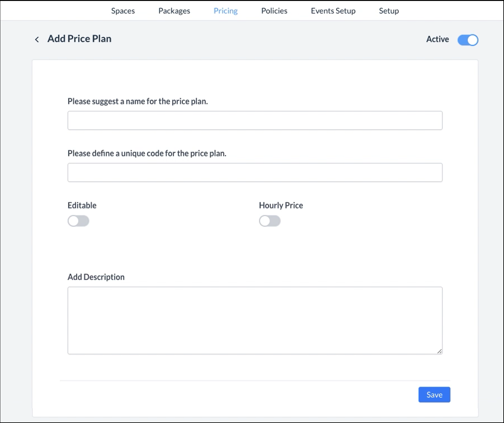Click the Active label text
The height and width of the screenshot is (423, 504).
tap(437, 39)
